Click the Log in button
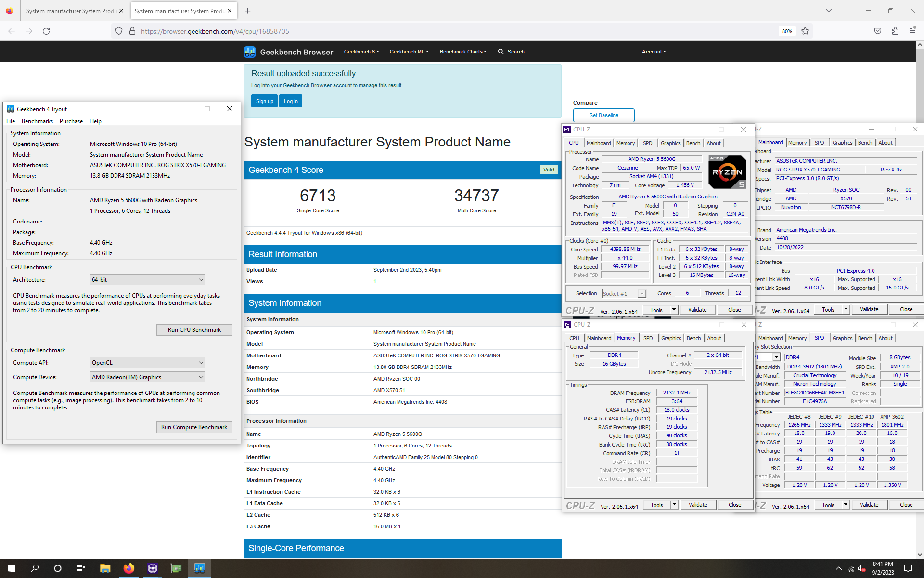 pos(291,101)
